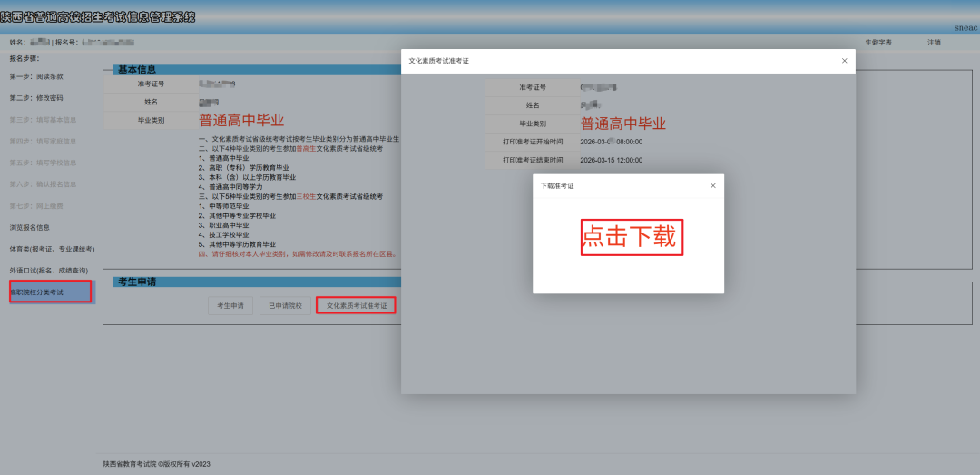Open 外语口试(报名、成绩查询) item
The image size is (980, 475).
click(x=48, y=271)
